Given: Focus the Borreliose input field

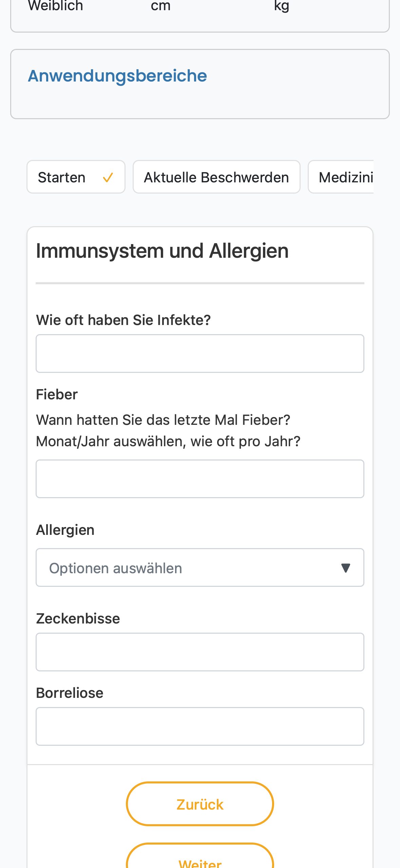Looking at the screenshot, I should coord(200,726).
